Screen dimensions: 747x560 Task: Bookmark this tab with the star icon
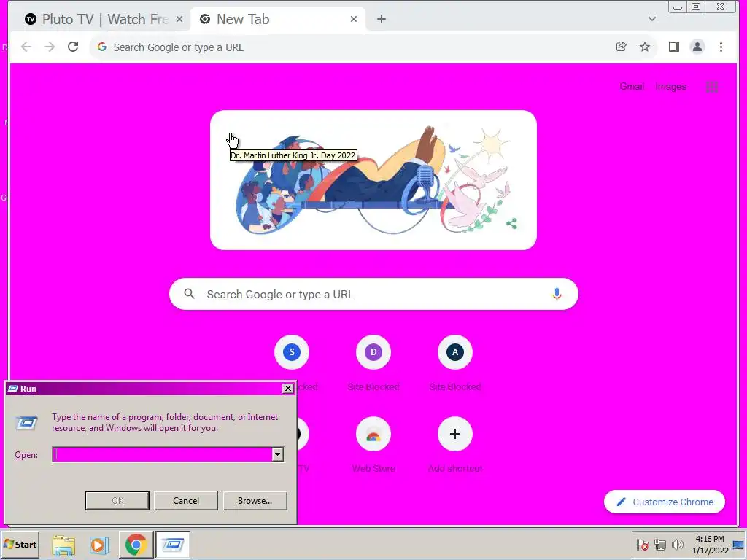[x=645, y=47]
